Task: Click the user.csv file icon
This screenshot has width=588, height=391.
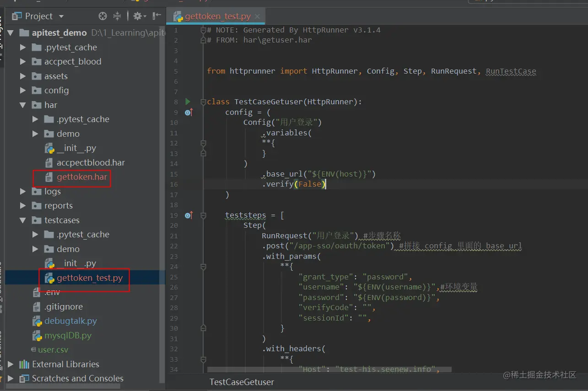Action: pyautogui.click(x=33, y=350)
